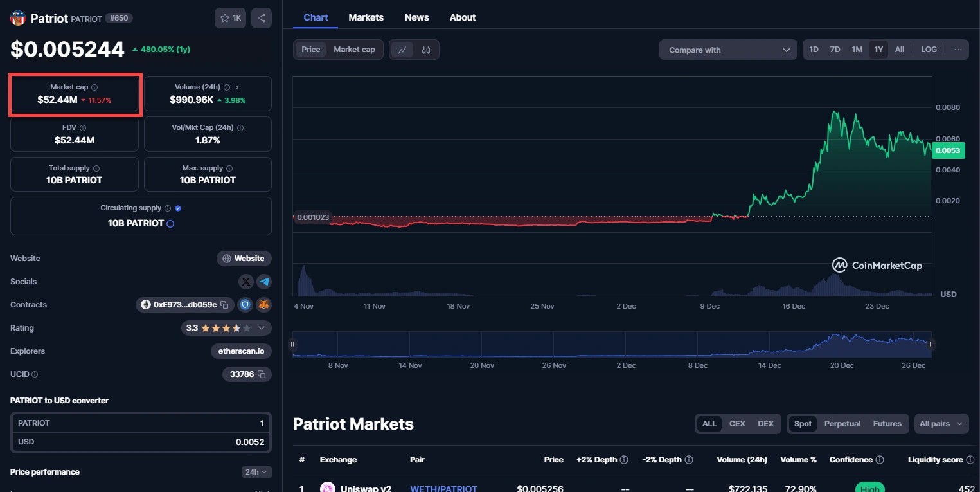
Task: Copy the UCID 33786 icon
Action: pos(262,374)
